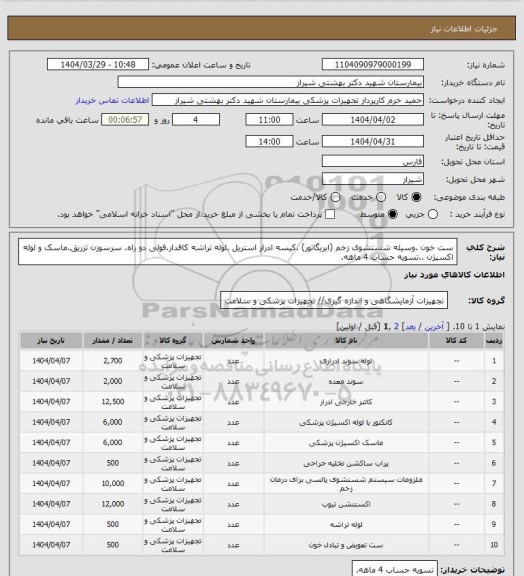Open اطلاعات تماس خریدار link
This screenshot has height=576, width=524.
(112, 100)
